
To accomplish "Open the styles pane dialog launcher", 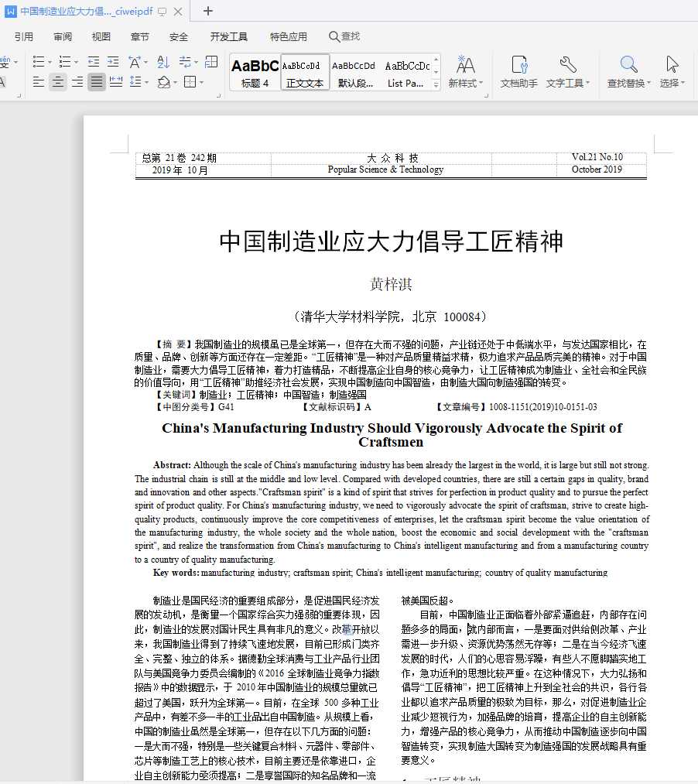I will (x=486, y=95).
